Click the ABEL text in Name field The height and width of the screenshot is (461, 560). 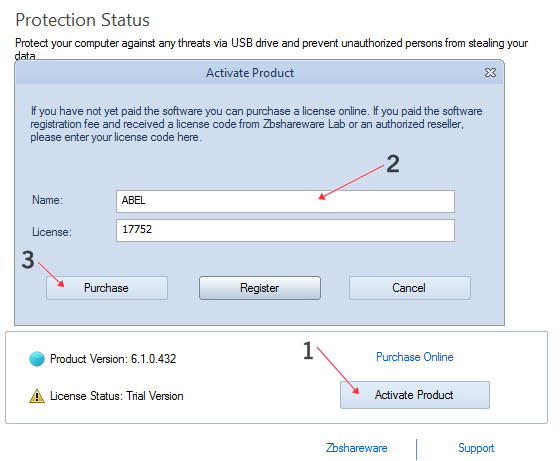pyautogui.click(x=133, y=200)
